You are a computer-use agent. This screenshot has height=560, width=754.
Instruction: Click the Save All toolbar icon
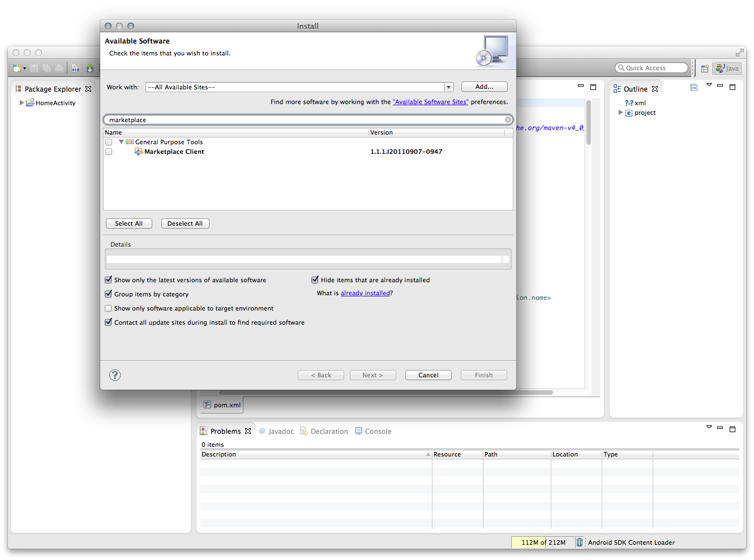46,68
